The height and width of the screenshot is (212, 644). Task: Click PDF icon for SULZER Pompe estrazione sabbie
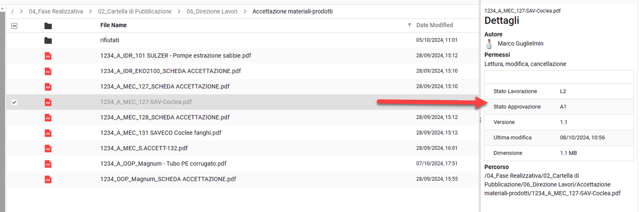pos(48,56)
